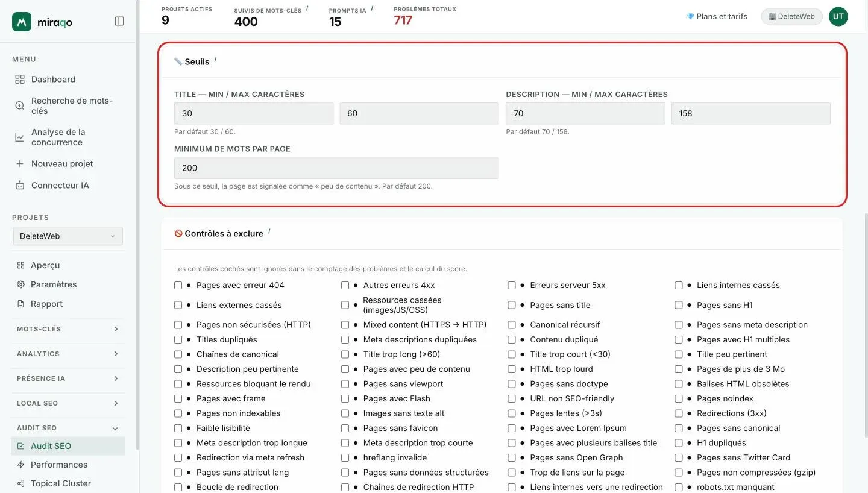Click the Analyse de la concurrence chart icon
The width and height of the screenshot is (868, 493).
click(20, 137)
